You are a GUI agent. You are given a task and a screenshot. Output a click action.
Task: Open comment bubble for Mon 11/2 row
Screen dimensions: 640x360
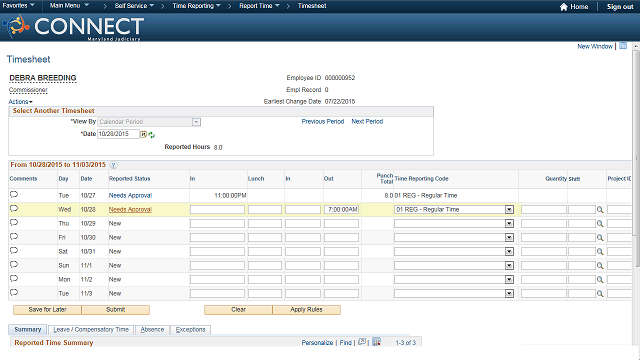[x=14, y=279]
